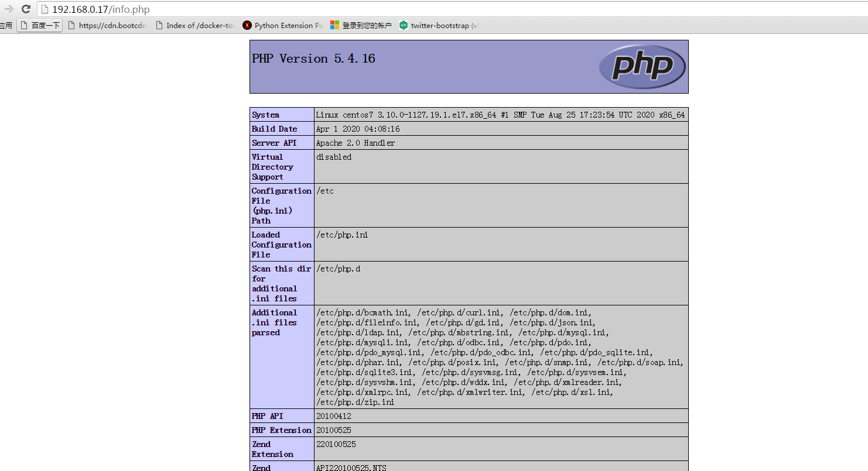Click the /etc/php.d/zip.ini text
Image resolution: width=868 pixels, height=471 pixels.
click(x=355, y=402)
